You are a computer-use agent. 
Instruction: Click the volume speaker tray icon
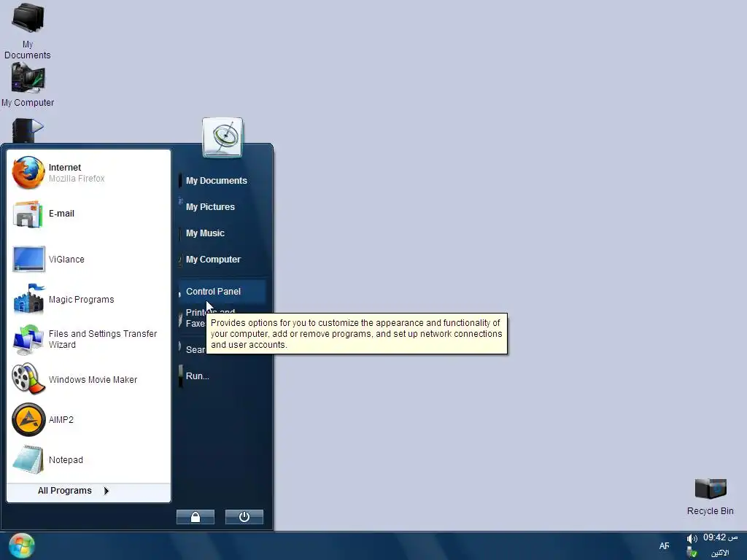pyautogui.click(x=692, y=539)
